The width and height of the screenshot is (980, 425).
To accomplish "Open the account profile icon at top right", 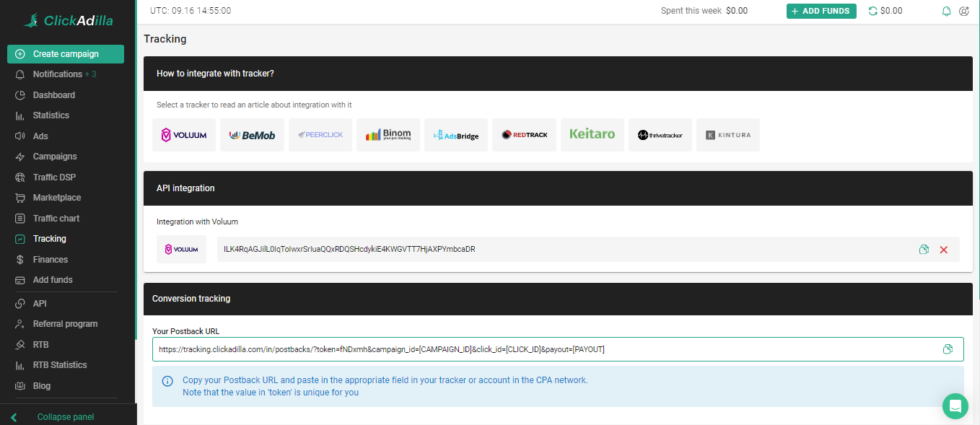I will click(964, 12).
